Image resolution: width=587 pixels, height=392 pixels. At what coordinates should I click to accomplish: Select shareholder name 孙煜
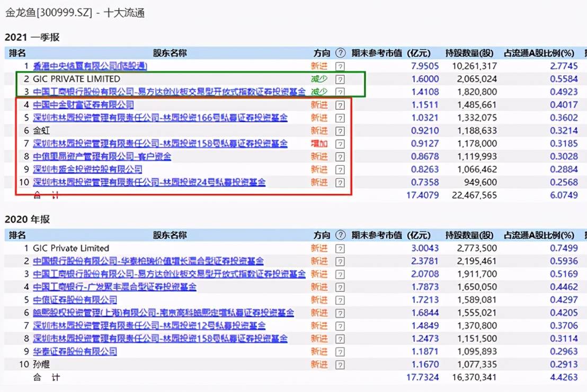[41, 364]
